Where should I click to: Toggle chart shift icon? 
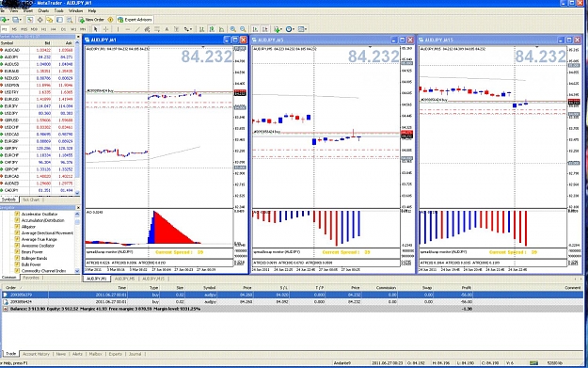click(264, 29)
